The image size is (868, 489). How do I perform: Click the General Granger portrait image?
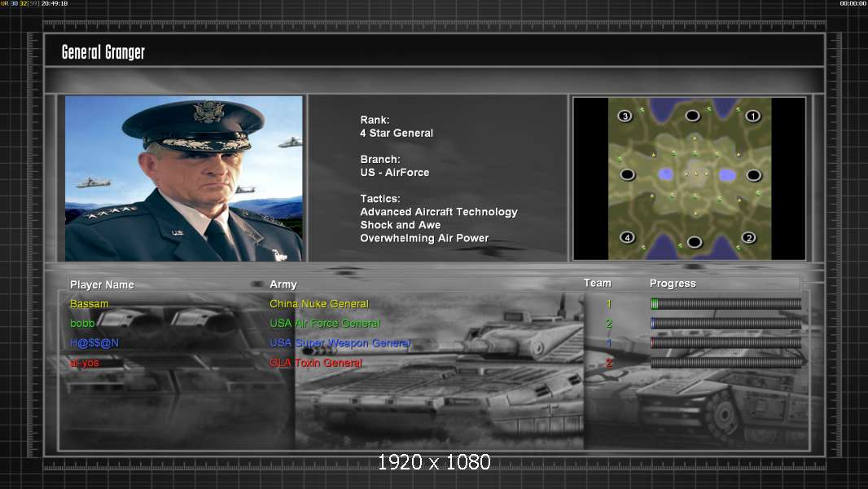click(x=184, y=178)
